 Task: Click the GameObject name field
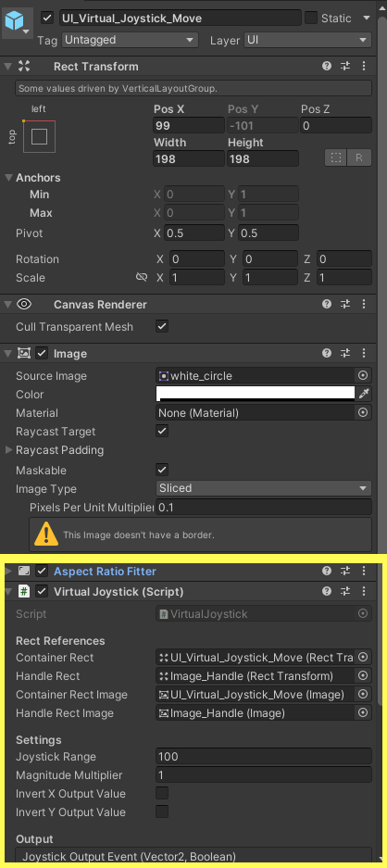(x=180, y=19)
